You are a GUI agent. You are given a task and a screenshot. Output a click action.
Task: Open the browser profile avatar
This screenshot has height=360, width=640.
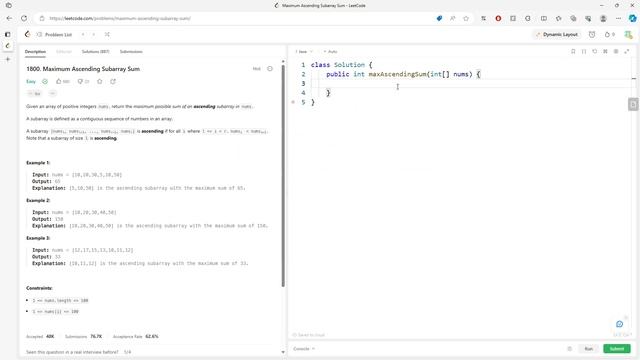tap(603, 18)
